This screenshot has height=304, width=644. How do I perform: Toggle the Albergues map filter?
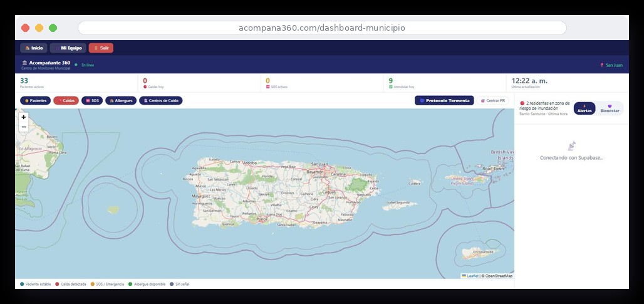point(121,101)
